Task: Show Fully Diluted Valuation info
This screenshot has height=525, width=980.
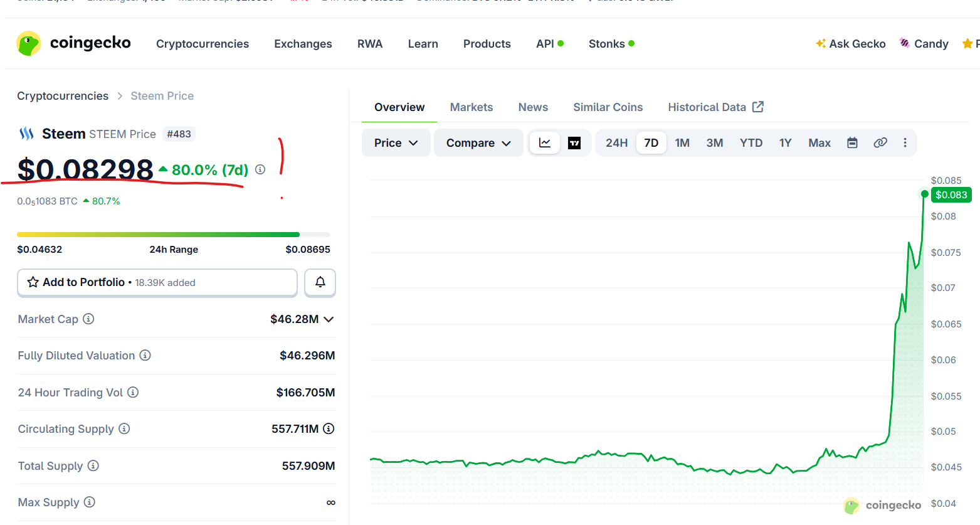Action: 145,355
